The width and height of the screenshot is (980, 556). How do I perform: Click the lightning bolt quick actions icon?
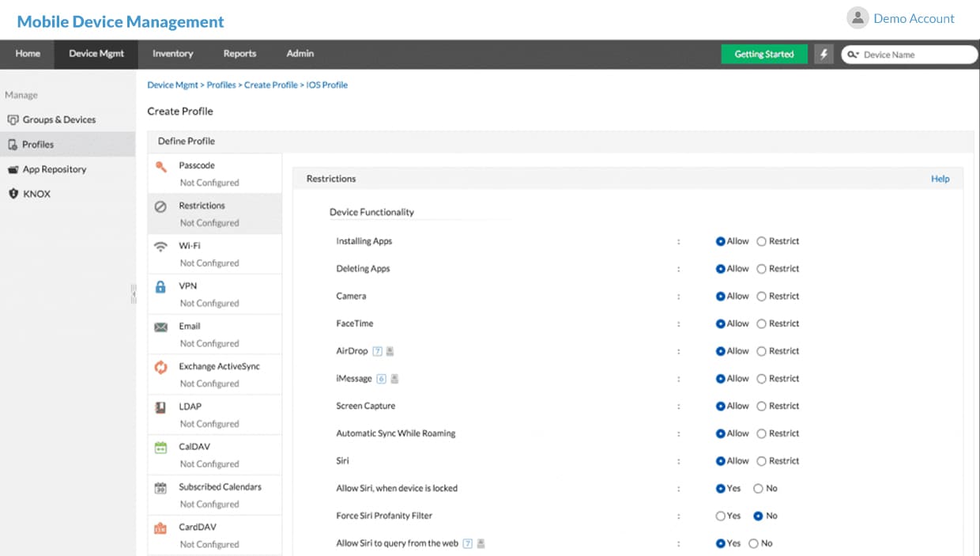pos(824,55)
